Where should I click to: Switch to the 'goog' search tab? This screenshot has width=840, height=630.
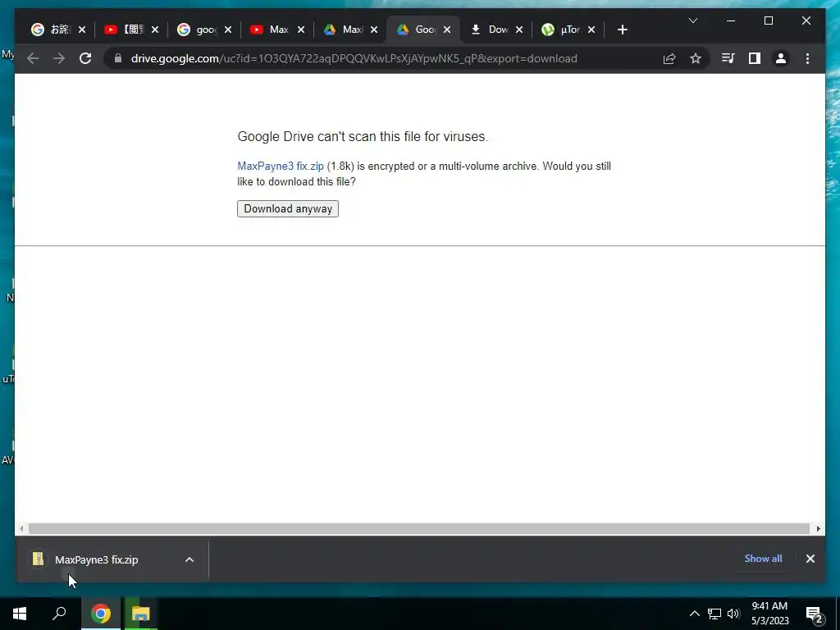tap(197, 30)
